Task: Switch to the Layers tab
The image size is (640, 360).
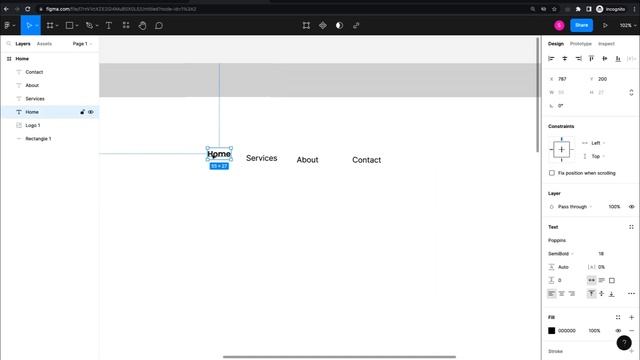Action: (x=23, y=44)
